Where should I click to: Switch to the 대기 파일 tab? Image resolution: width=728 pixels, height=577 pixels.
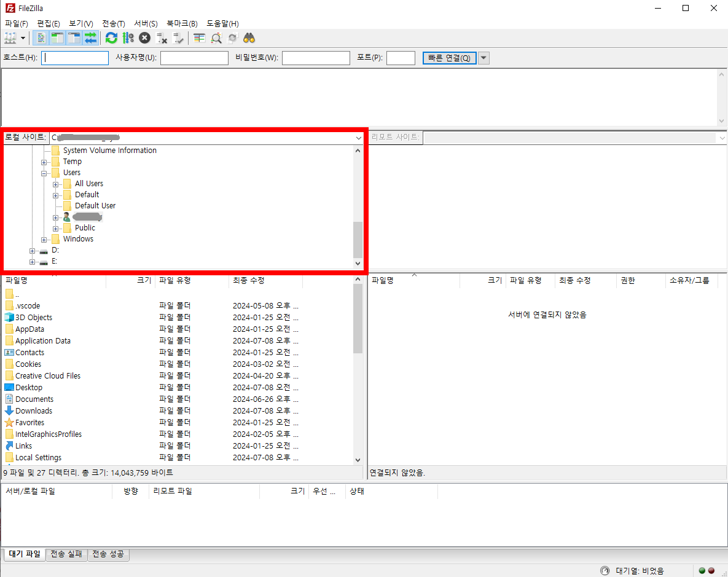click(25, 554)
